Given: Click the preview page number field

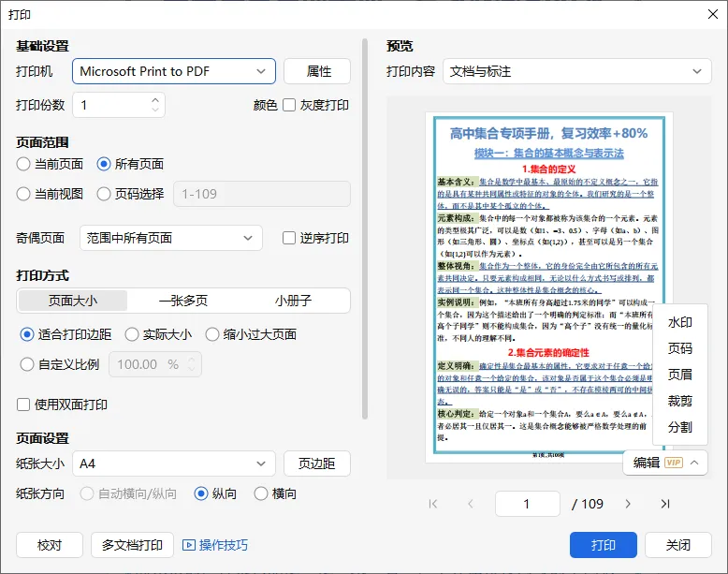Looking at the screenshot, I should [x=528, y=504].
